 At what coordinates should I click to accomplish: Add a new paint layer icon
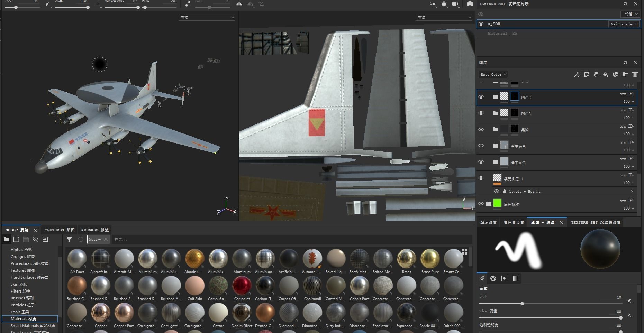596,74
